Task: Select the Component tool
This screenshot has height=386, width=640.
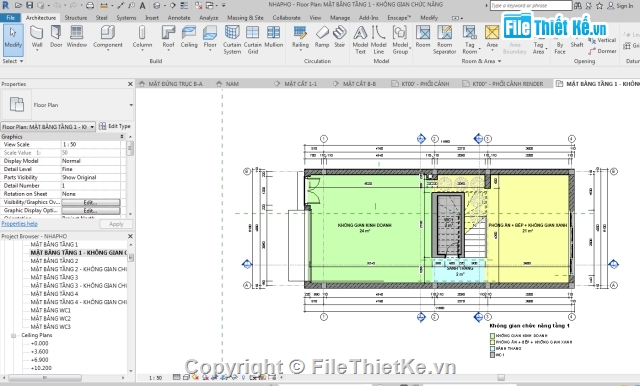Action: (108, 37)
